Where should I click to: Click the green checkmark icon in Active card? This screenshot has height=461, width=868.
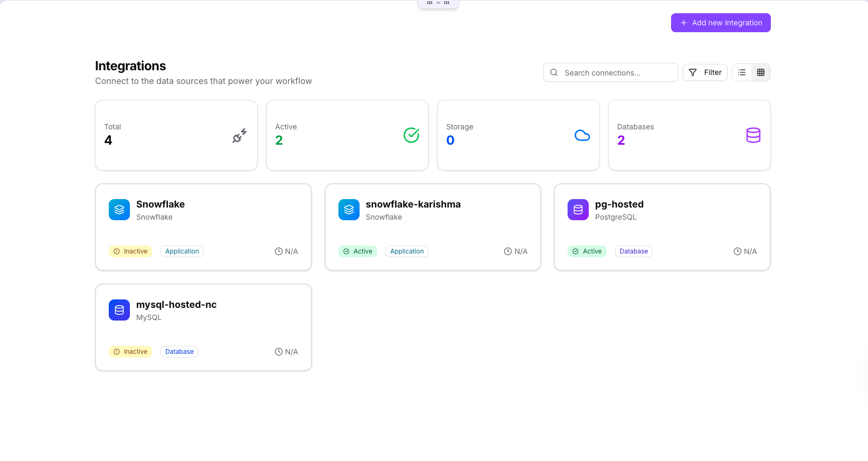pyautogui.click(x=411, y=135)
